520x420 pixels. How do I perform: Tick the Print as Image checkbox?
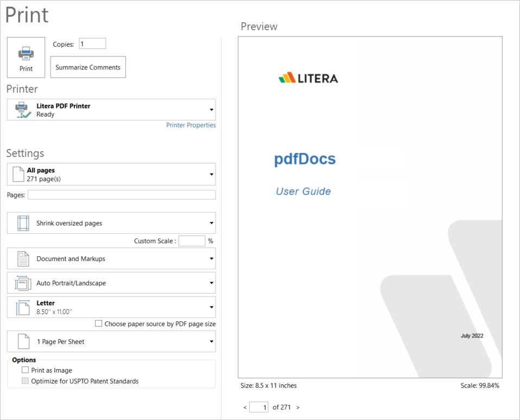point(25,370)
